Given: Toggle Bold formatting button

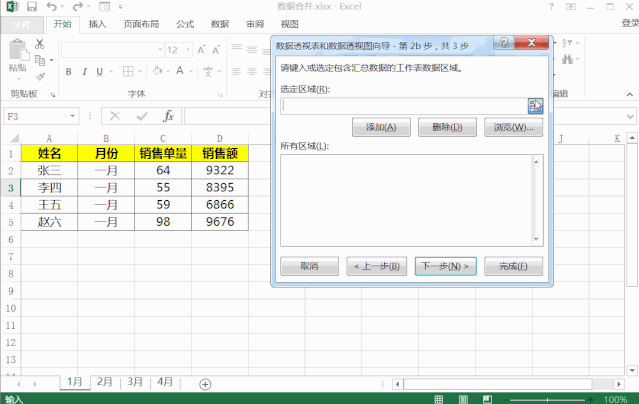Looking at the screenshot, I should (68, 72).
